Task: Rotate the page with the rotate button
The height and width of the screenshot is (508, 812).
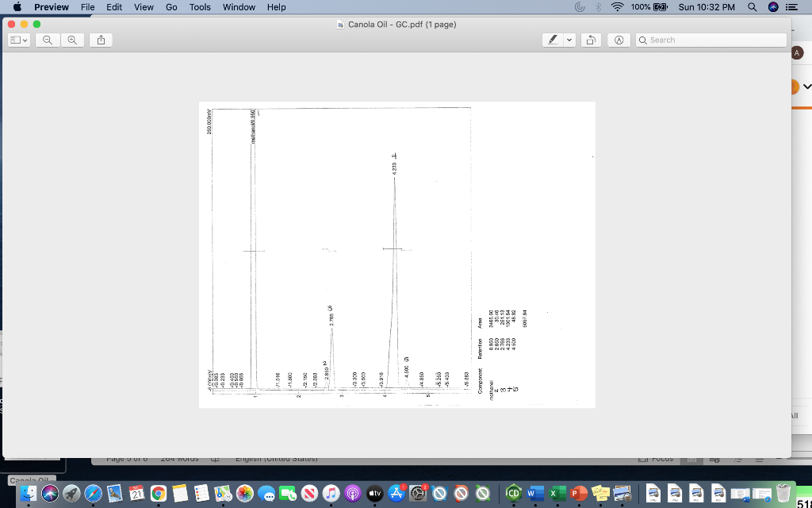Action: (x=591, y=40)
